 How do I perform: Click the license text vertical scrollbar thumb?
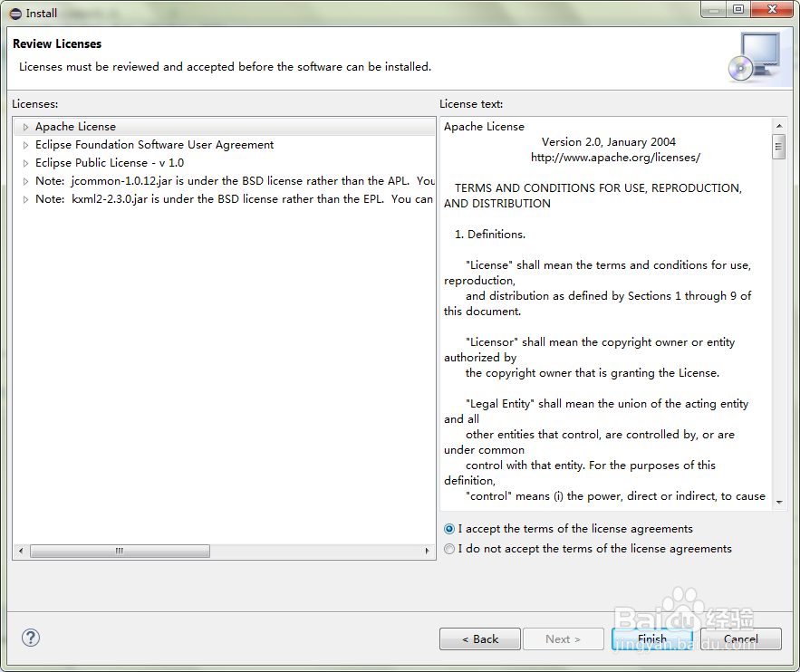[x=778, y=147]
